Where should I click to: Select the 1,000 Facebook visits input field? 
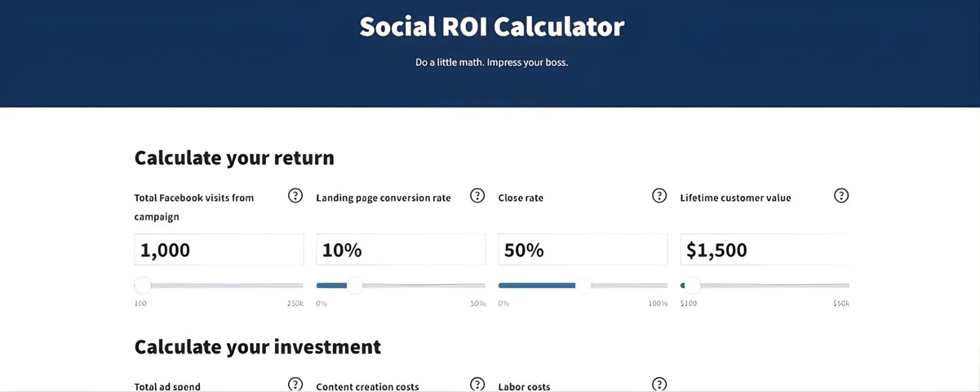[x=219, y=249]
